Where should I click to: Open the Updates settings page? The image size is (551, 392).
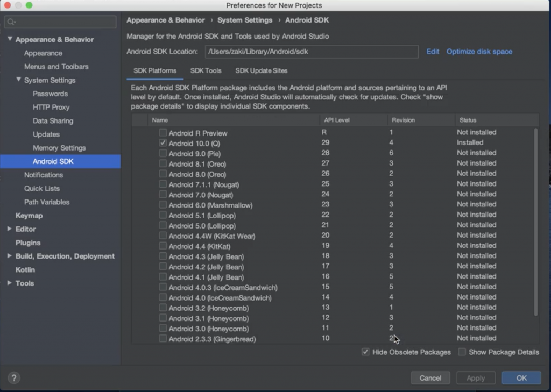pyautogui.click(x=46, y=134)
